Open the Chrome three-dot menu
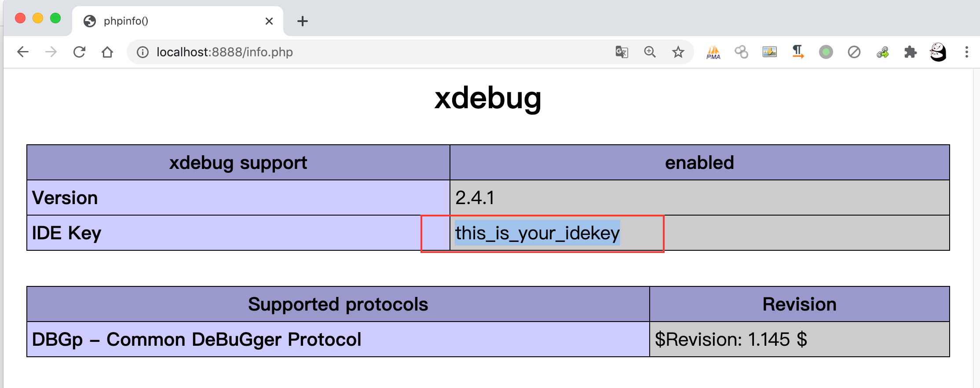This screenshot has width=980, height=388. tap(966, 52)
